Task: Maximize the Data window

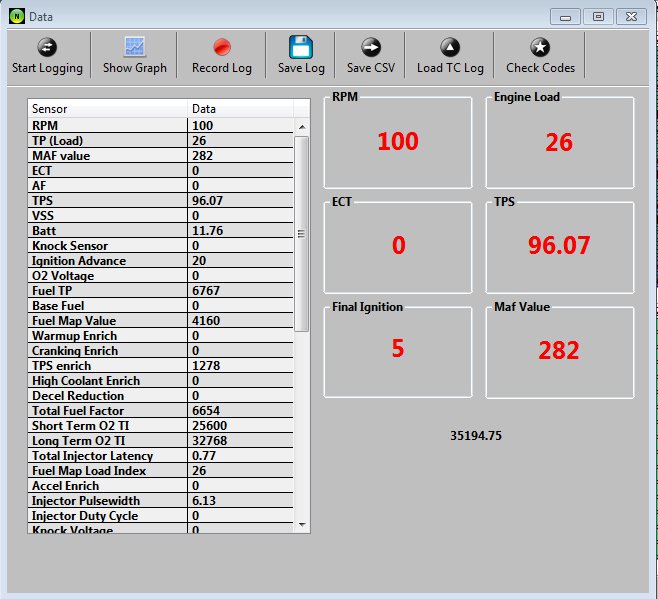Action: tap(598, 16)
